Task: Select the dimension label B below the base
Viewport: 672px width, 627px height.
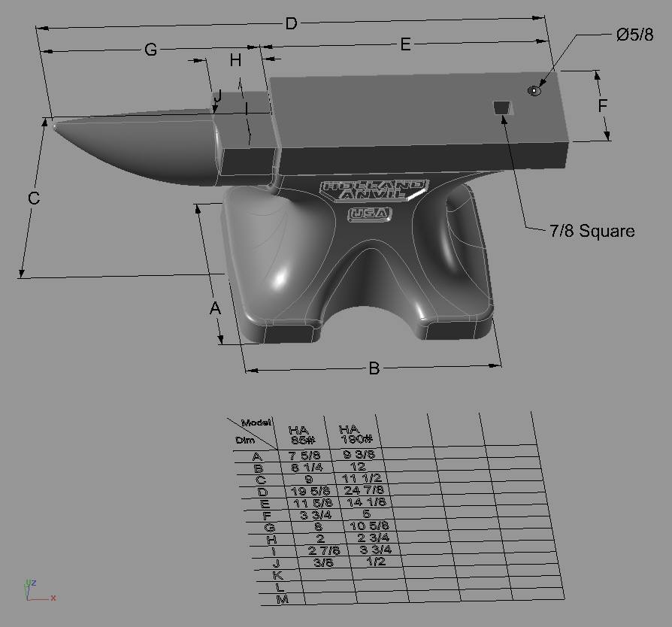Action: coord(374,368)
